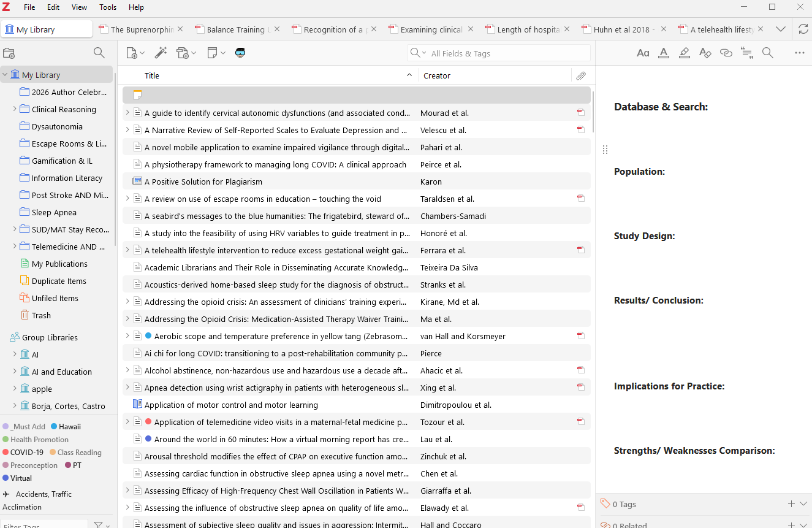Open the tab list dropdown chevron

[x=780, y=29]
